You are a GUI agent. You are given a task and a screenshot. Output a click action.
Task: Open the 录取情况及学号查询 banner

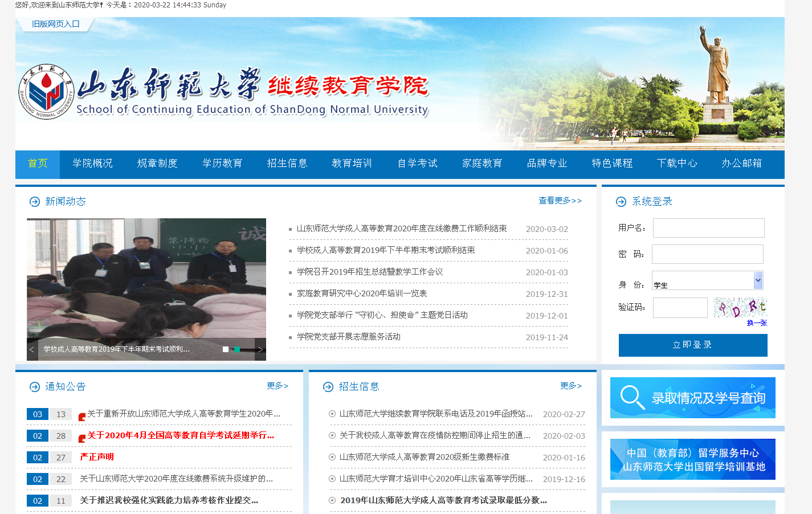(692, 398)
